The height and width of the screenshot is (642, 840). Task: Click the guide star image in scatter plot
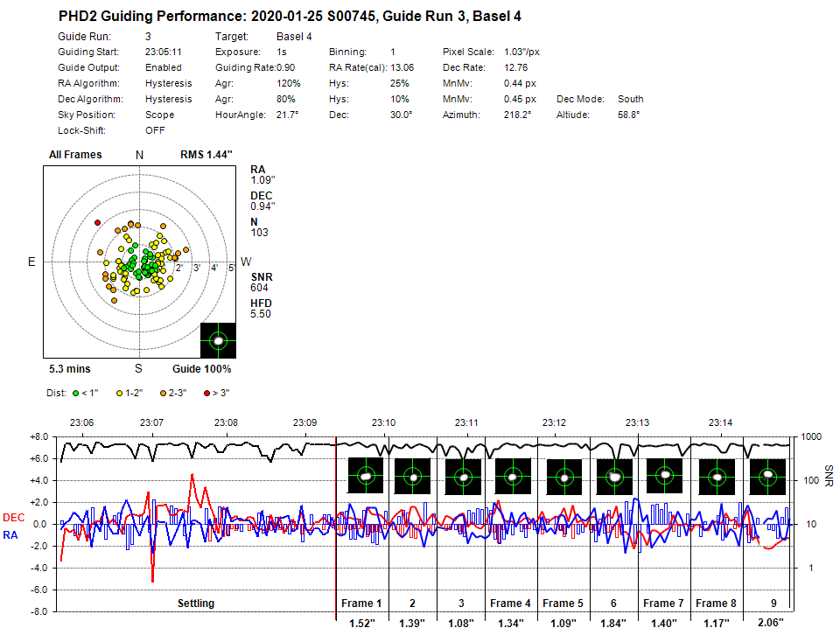point(218,340)
